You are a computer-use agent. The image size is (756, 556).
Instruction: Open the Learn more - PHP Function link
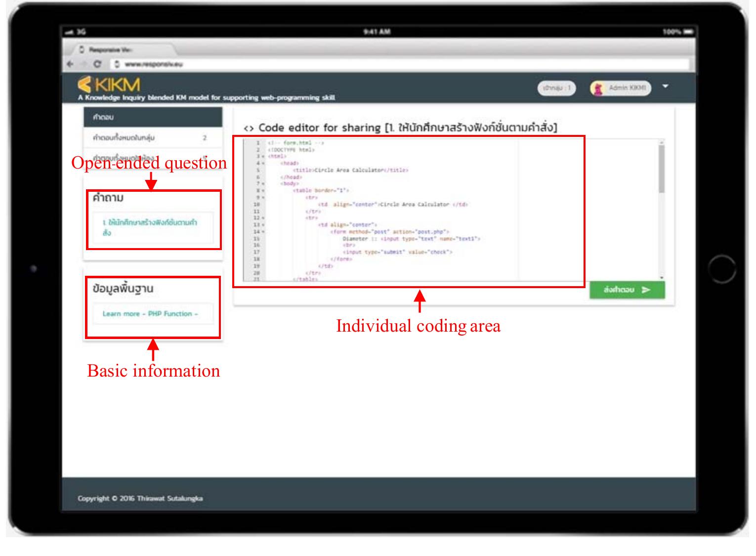point(150,314)
